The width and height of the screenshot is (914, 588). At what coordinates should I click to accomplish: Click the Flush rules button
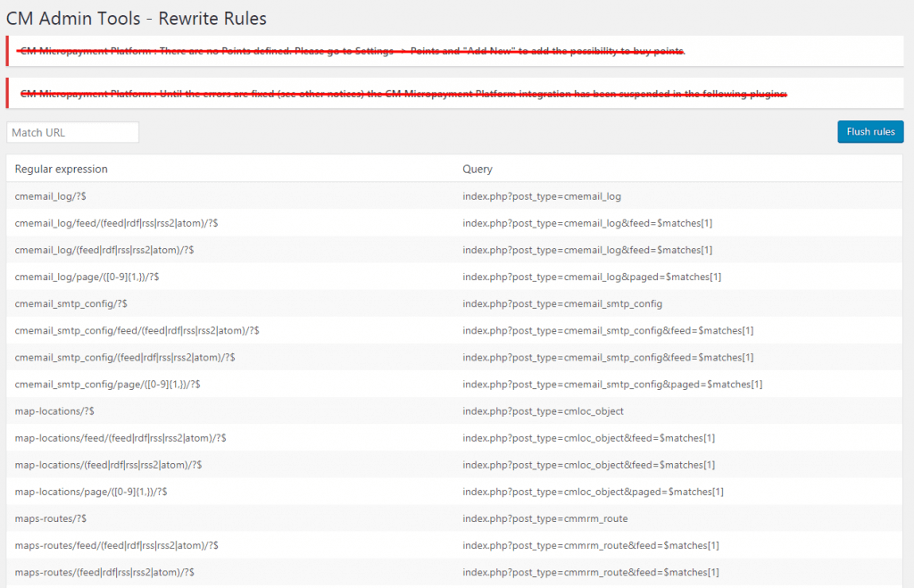pyautogui.click(x=870, y=132)
